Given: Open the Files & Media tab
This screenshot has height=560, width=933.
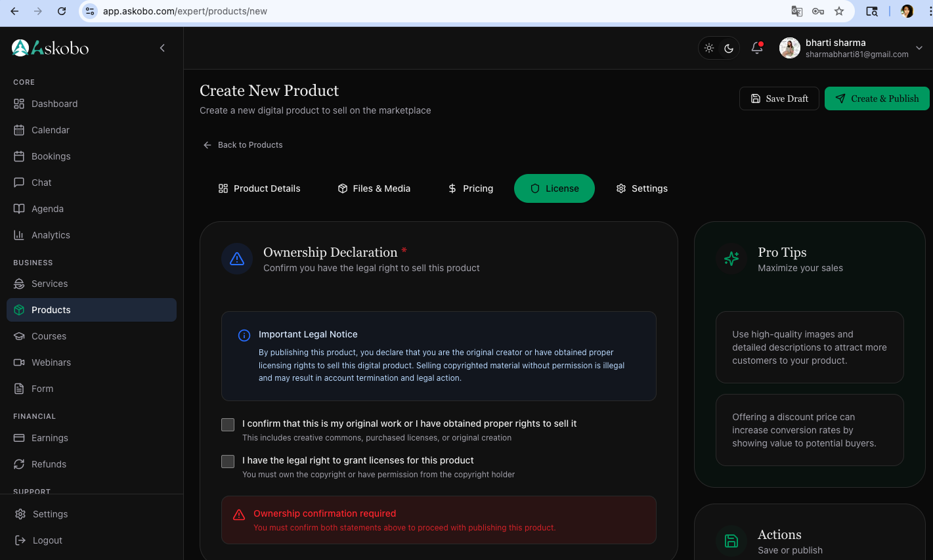Looking at the screenshot, I should tap(374, 188).
